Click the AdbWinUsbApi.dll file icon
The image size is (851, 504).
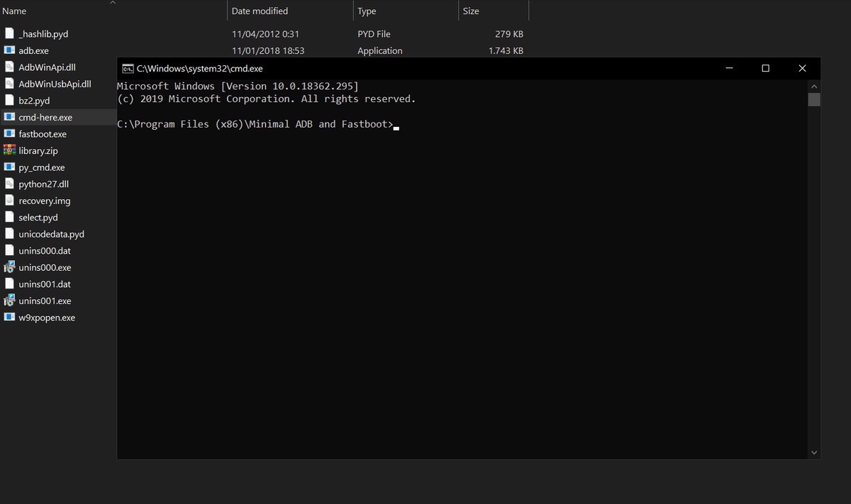10,84
